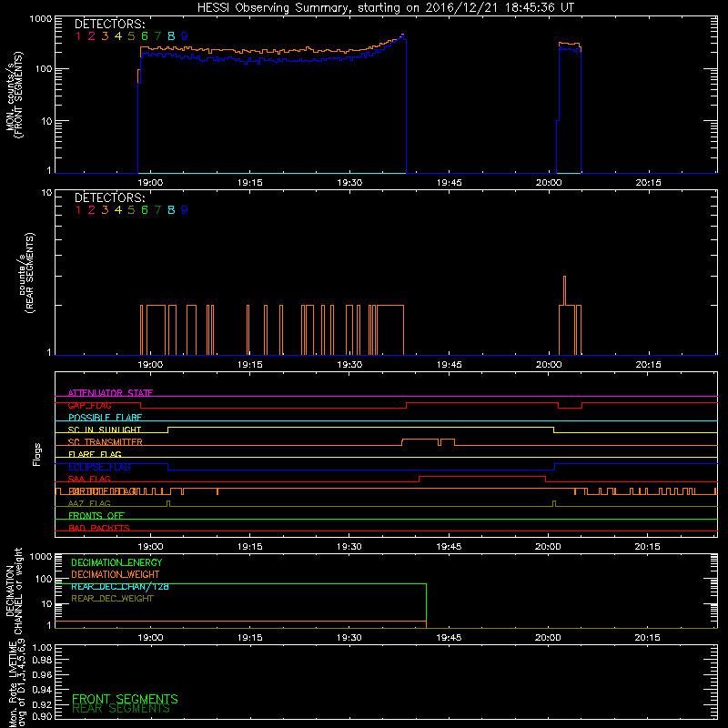The width and height of the screenshot is (728, 728).
Task: Click the HESSI Observing Summary plot title
Action: point(385,8)
